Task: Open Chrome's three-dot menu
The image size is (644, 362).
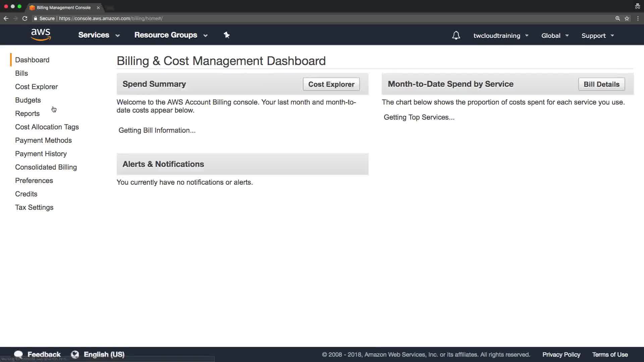Action: 638,18
